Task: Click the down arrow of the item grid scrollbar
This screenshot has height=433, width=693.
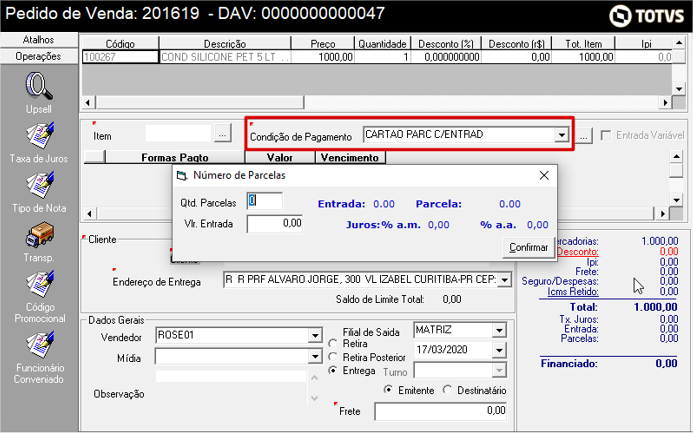Action: point(679,89)
